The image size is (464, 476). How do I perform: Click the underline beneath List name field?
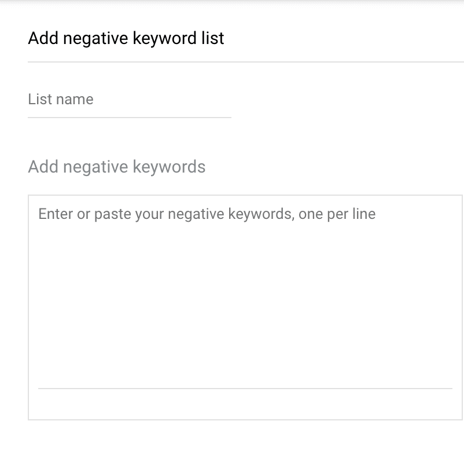click(x=128, y=118)
